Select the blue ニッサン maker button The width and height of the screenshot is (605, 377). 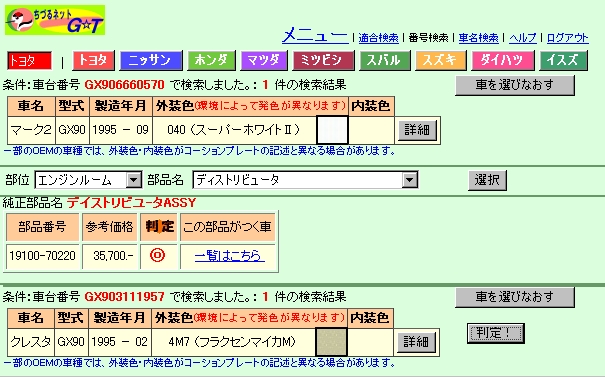[x=151, y=61]
